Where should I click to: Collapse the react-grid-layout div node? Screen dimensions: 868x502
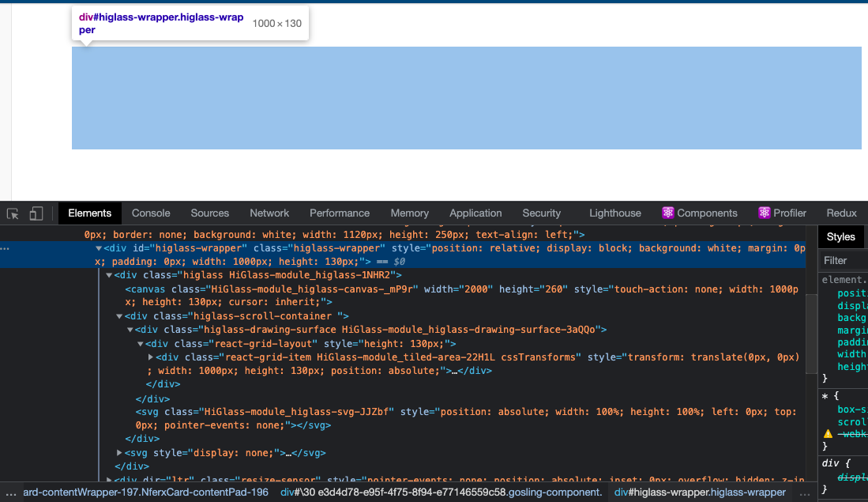(141, 344)
